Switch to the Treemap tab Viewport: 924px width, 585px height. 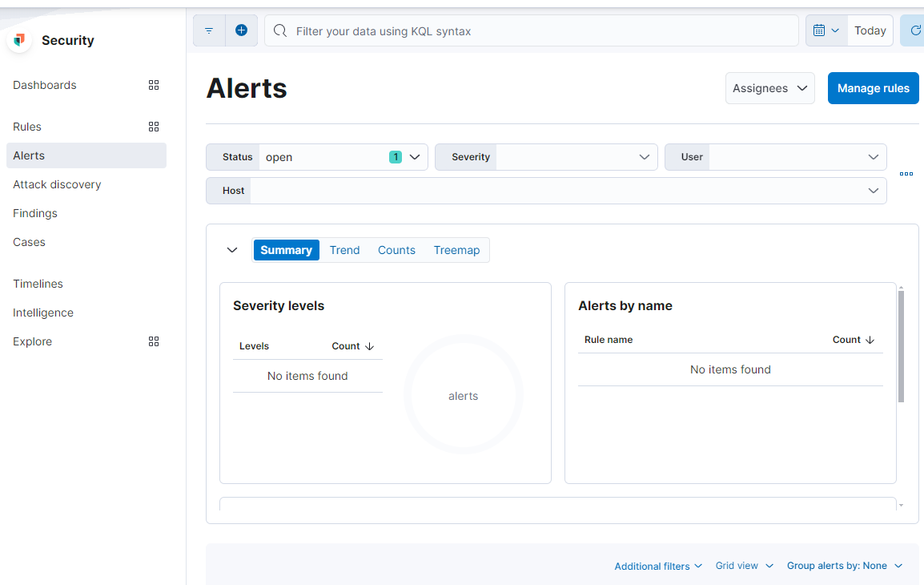pos(456,249)
